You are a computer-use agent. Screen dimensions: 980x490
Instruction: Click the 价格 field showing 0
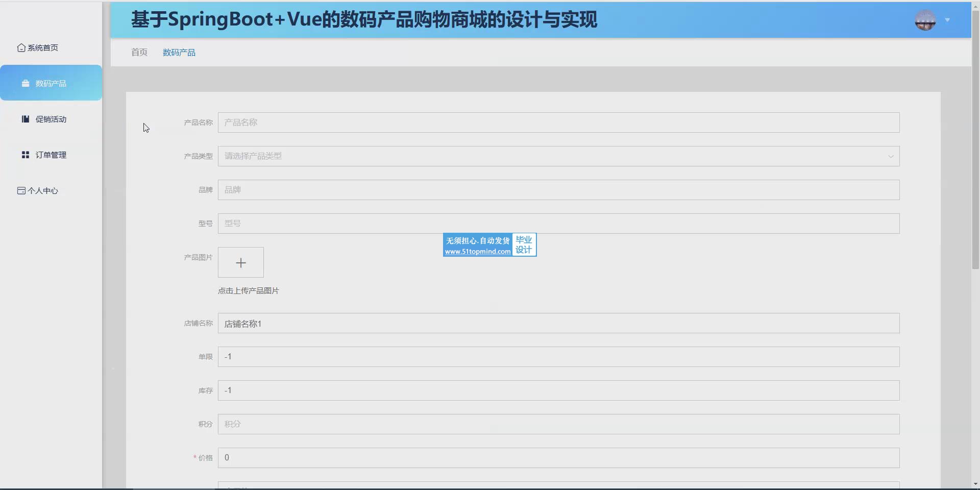(x=558, y=458)
